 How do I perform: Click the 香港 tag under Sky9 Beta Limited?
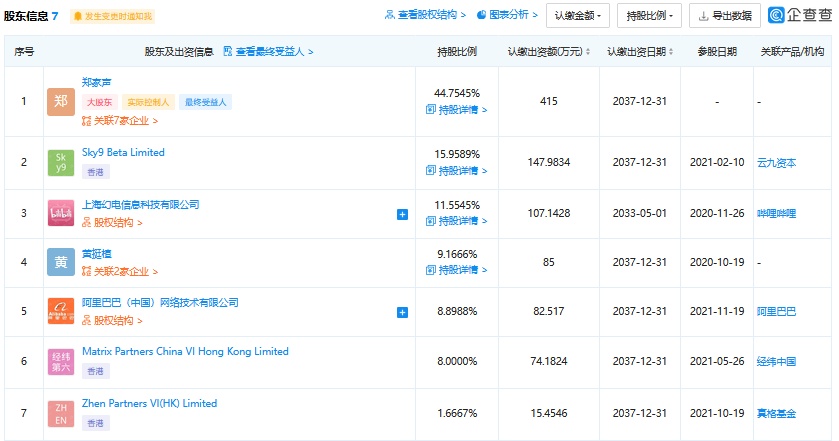tap(95, 172)
